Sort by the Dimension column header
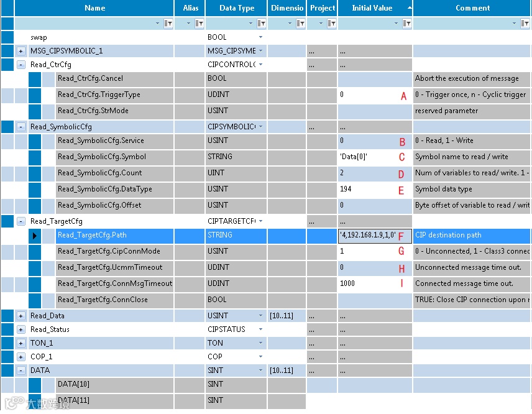Viewport: 532px width, 414px height. pos(287,8)
